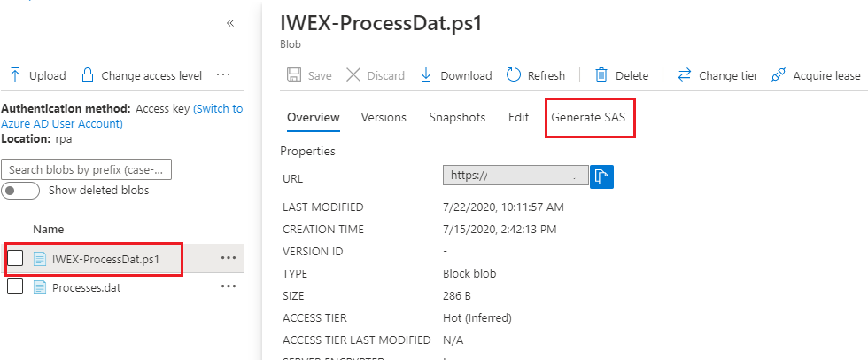
Task: Download the blob file
Action: (x=426, y=75)
